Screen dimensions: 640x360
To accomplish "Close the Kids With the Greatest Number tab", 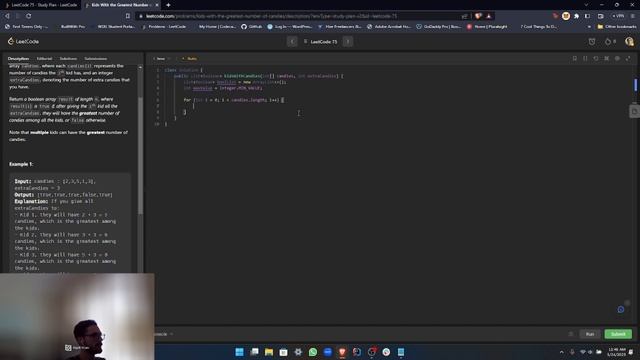I will point(157,5).
